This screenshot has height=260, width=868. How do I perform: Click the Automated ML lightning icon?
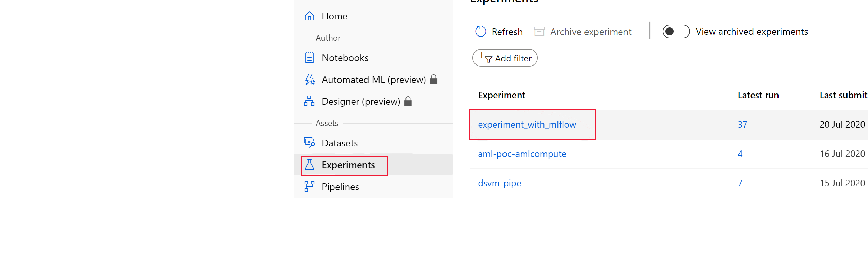tap(309, 80)
